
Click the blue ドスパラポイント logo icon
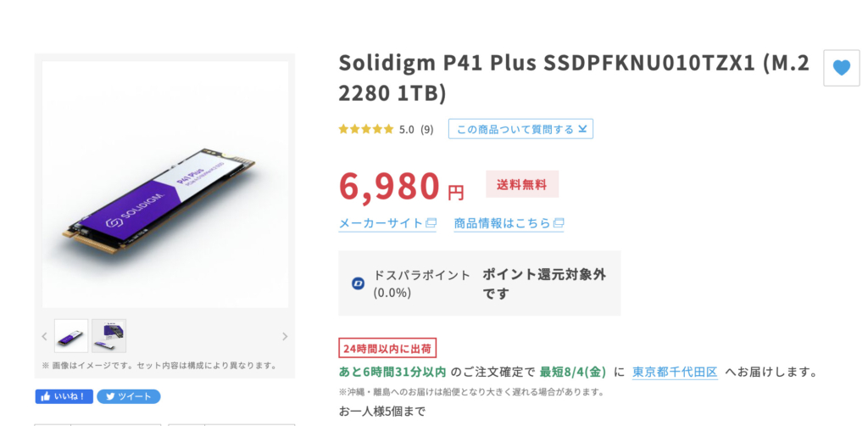tap(358, 283)
